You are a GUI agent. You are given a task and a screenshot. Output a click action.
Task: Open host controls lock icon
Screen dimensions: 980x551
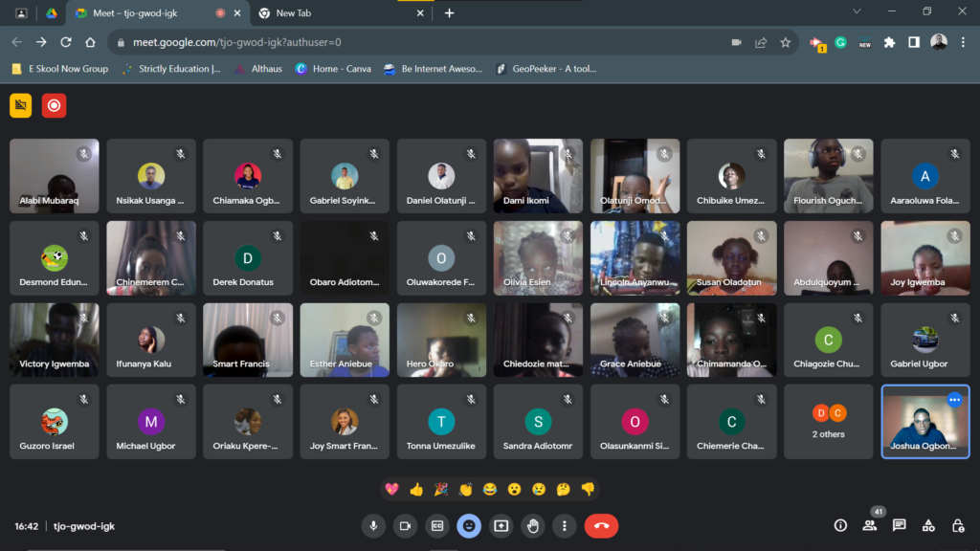click(x=957, y=526)
